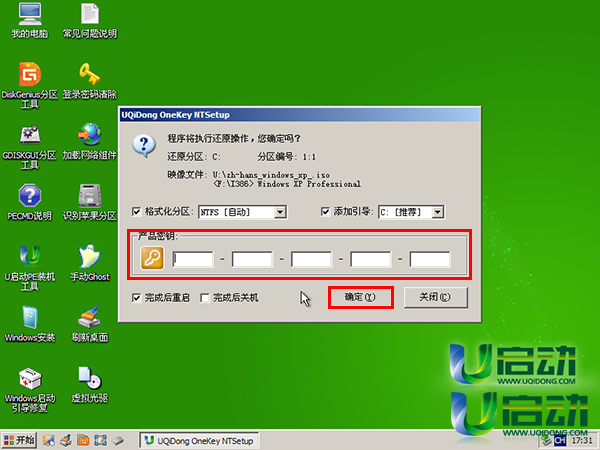
Task: Click the 17:31 clock in the tray
Action: pos(582,441)
